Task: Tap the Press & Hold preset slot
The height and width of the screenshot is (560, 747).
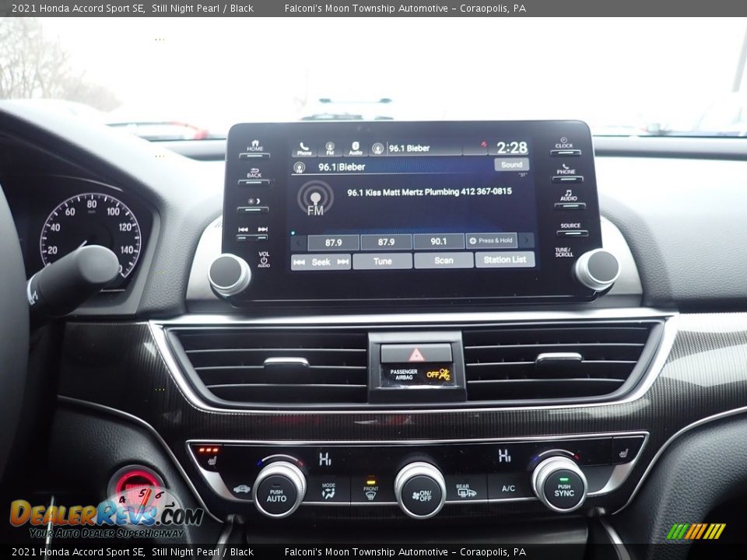Action: [x=491, y=240]
